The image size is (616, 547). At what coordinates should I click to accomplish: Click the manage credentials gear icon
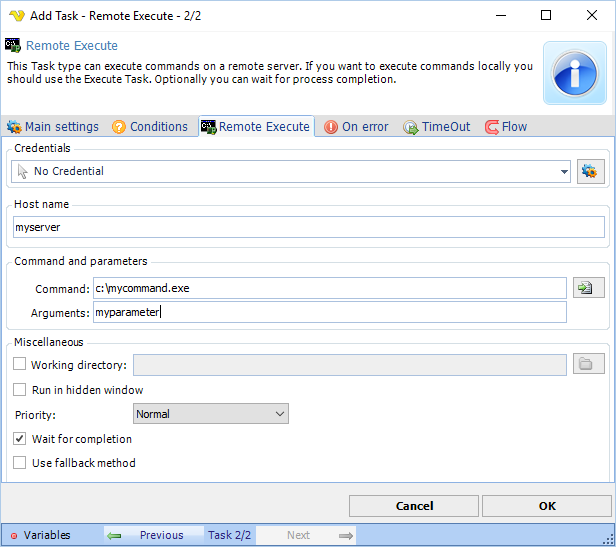click(x=590, y=171)
